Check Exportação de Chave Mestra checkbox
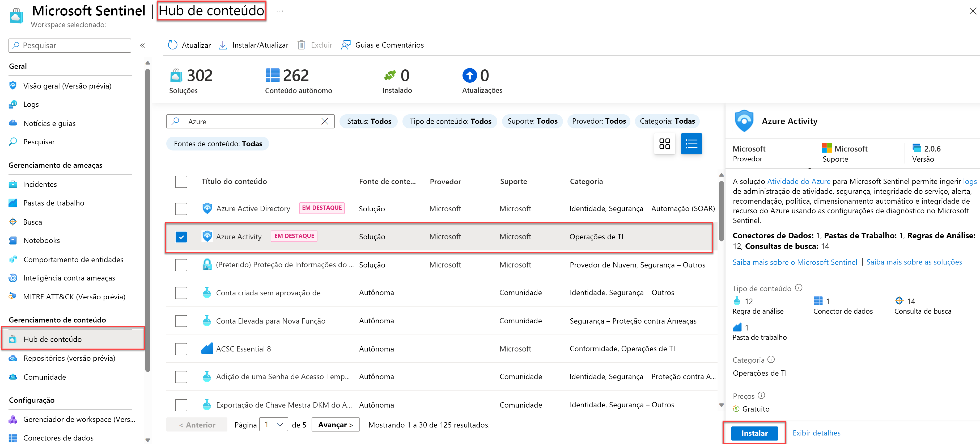The width and height of the screenshot is (980, 444). click(x=181, y=405)
